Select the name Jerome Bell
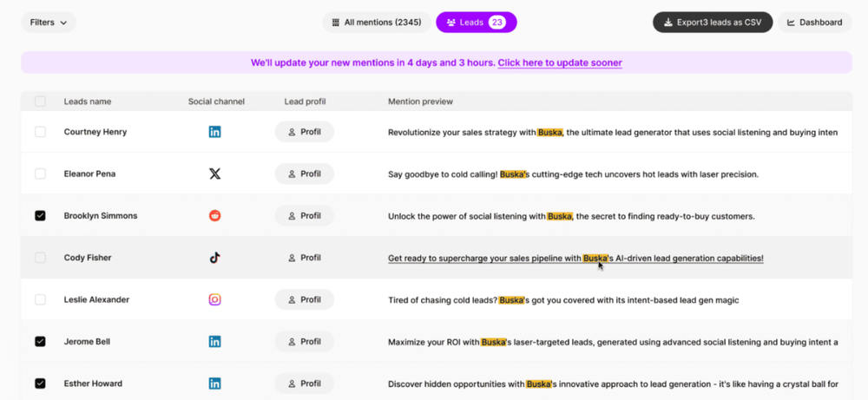The width and height of the screenshot is (868, 400). point(87,342)
